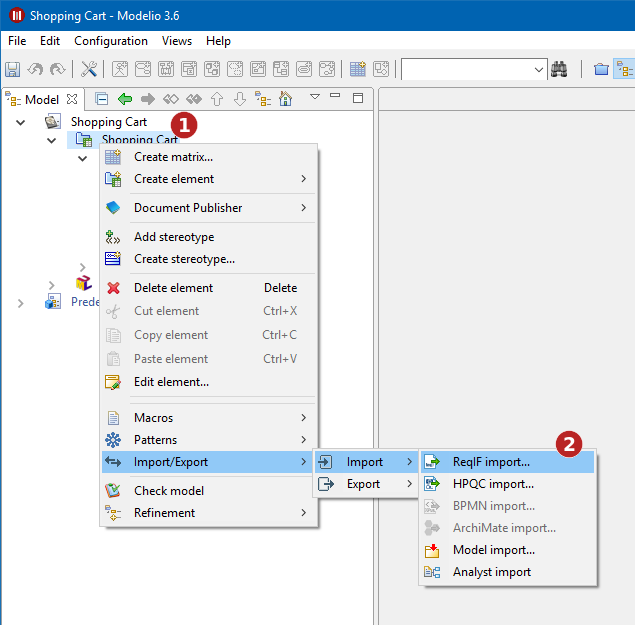Image resolution: width=635 pixels, height=625 pixels.
Task: Click the green back arrow in Model panel
Action: click(125, 99)
